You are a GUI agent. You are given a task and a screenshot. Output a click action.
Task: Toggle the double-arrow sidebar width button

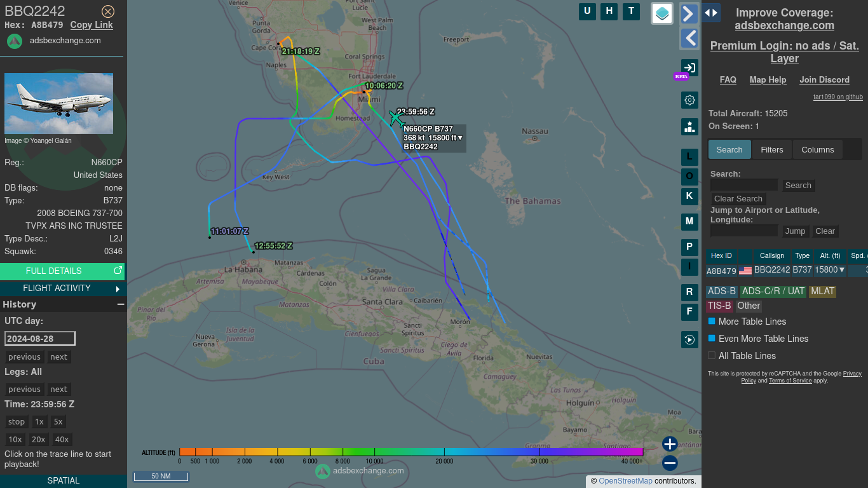(711, 12)
